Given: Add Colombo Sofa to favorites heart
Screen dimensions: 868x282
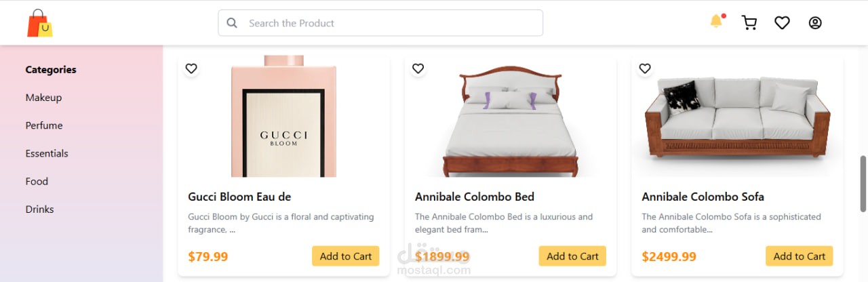Looking at the screenshot, I should pyautogui.click(x=645, y=68).
